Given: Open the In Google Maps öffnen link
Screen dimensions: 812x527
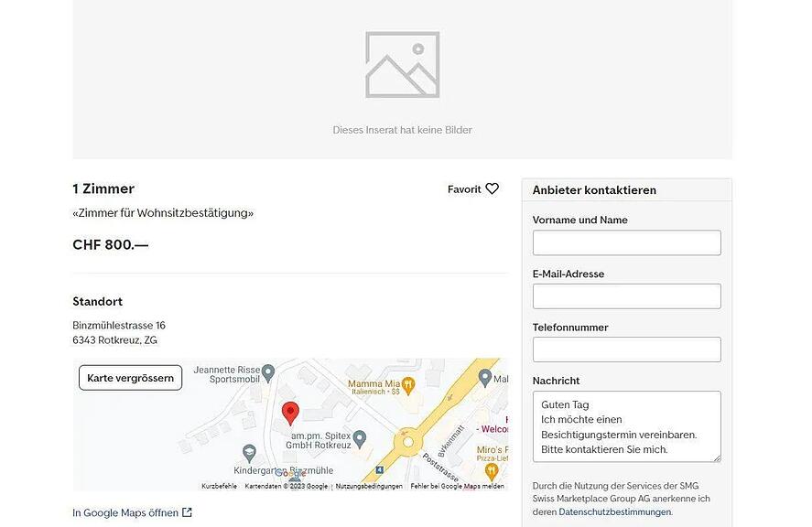Looking at the screenshot, I should 125,512.
